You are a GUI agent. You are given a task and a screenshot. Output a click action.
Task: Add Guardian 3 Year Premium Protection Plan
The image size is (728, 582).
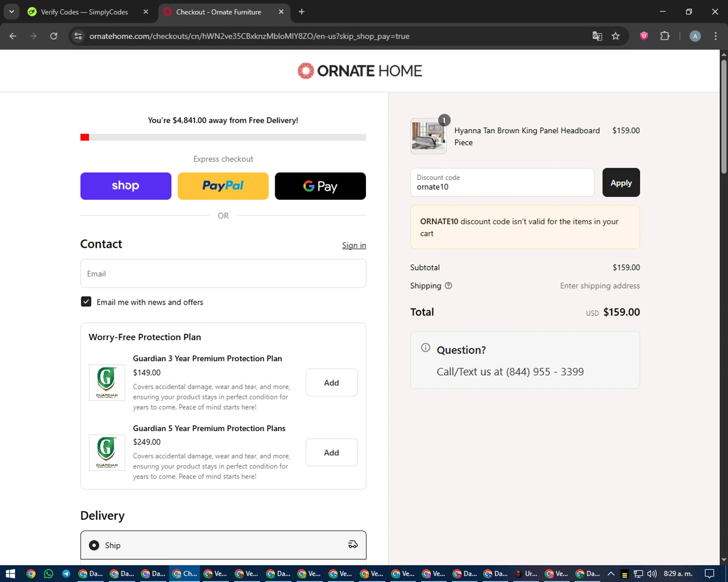click(x=331, y=383)
